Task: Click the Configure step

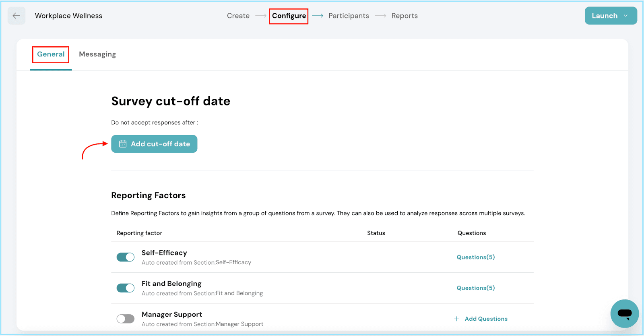Action: click(x=289, y=16)
